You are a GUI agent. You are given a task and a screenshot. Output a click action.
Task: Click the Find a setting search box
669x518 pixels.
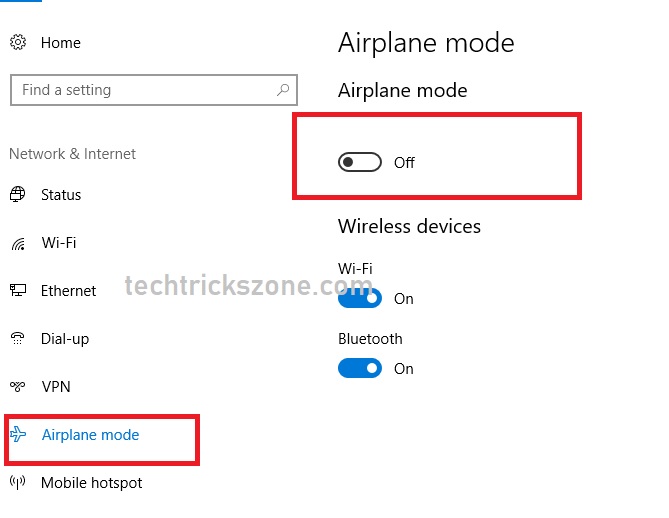click(140, 90)
